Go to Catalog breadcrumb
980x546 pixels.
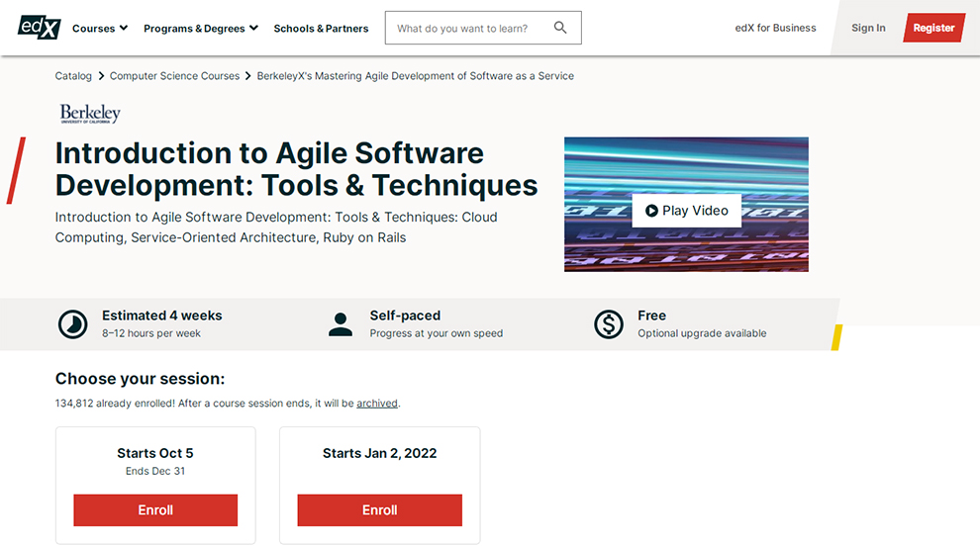point(73,75)
